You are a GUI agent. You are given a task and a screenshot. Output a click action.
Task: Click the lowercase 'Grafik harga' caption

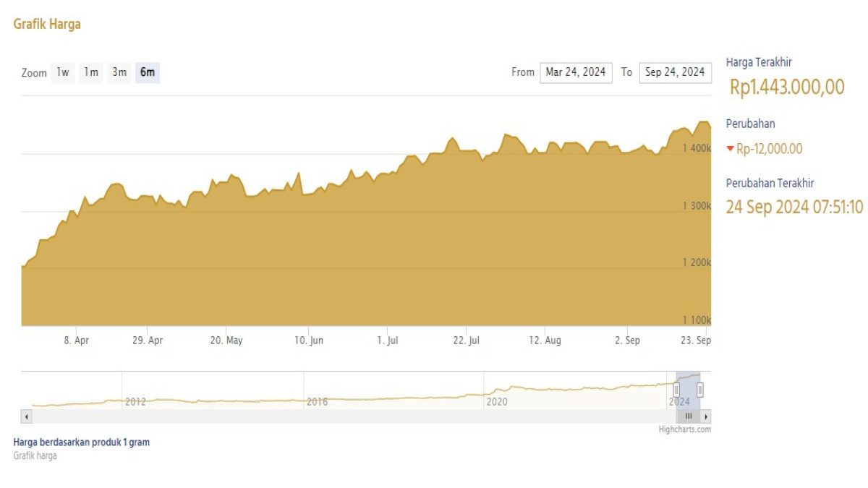[35, 455]
